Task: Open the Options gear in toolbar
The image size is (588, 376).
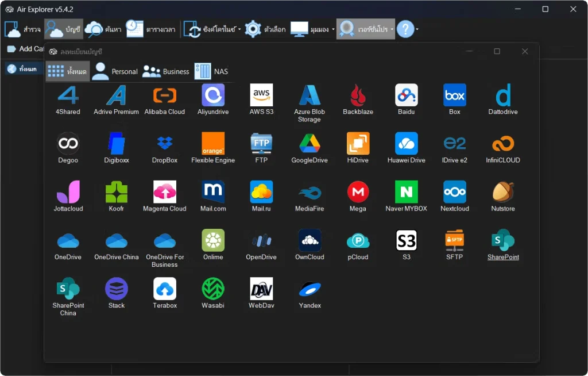Action: pos(253,29)
